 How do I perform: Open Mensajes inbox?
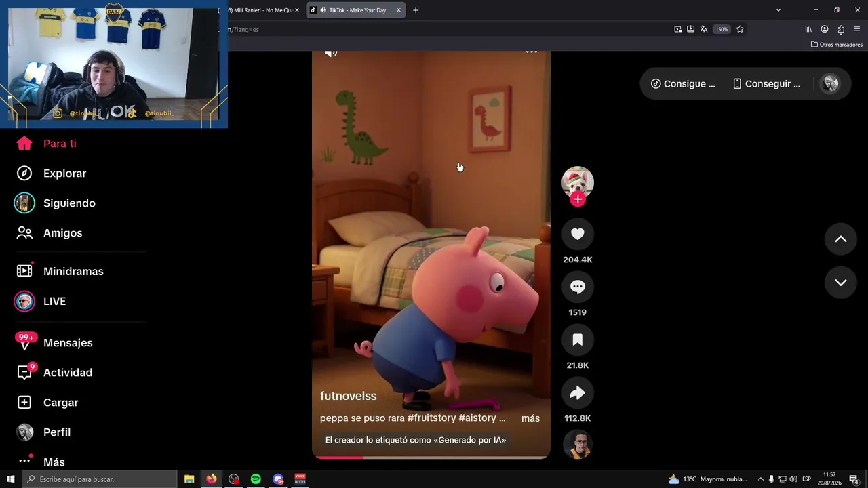click(x=54, y=343)
